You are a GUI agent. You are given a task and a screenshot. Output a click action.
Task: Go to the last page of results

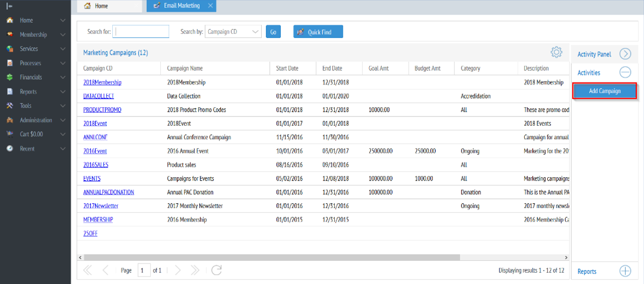195,270
